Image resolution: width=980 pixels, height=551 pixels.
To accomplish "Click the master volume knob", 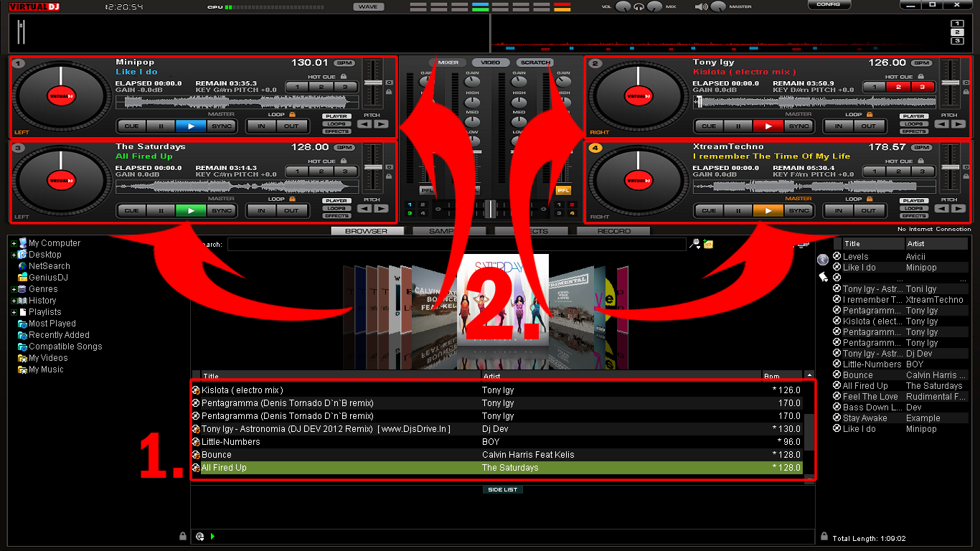I will pos(717,6).
